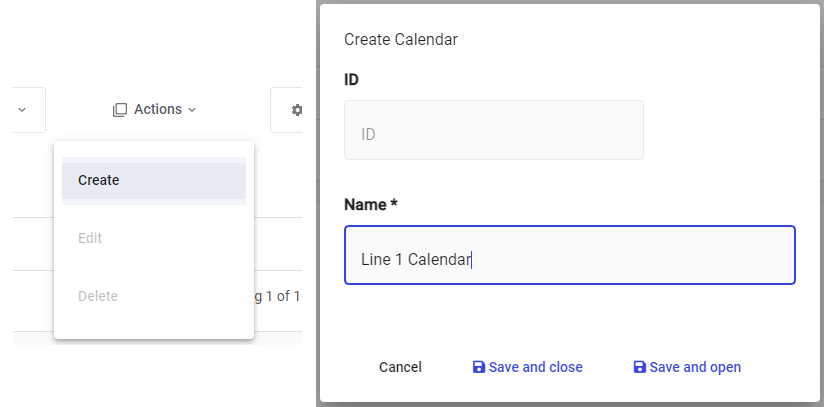Click the "of 1" pagination total text
Image resolution: width=824 pixels, height=407 pixels.
[289, 296]
